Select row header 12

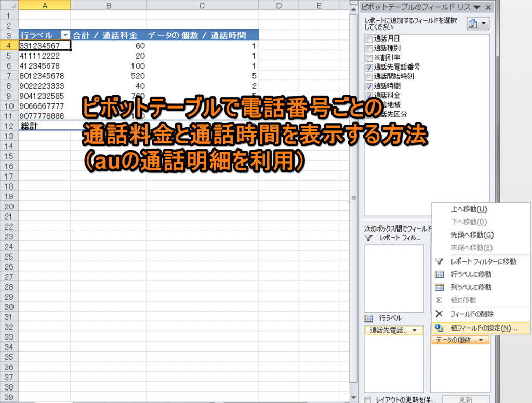[x=9, y=126]
